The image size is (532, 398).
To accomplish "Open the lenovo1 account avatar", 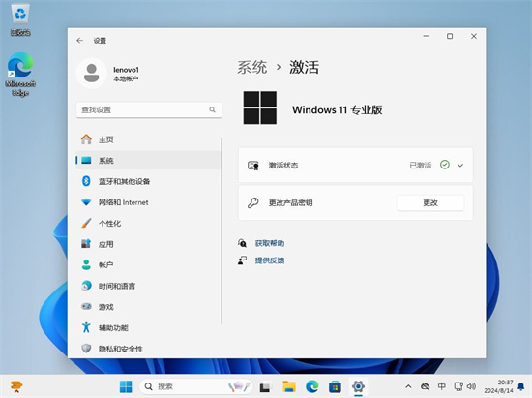I will pos(92,73).
